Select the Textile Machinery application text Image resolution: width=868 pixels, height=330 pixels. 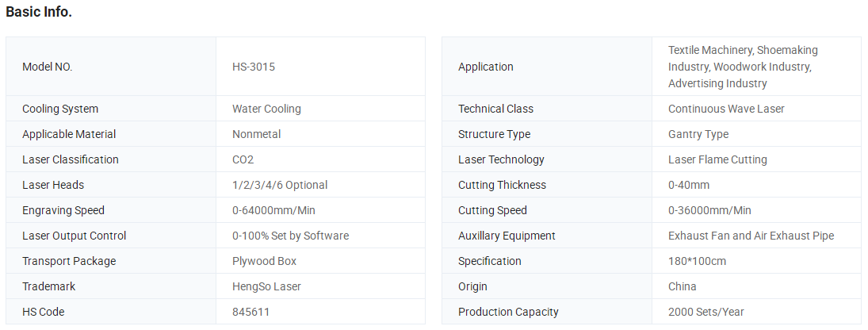pyautogui.click(x=710, y=51)
